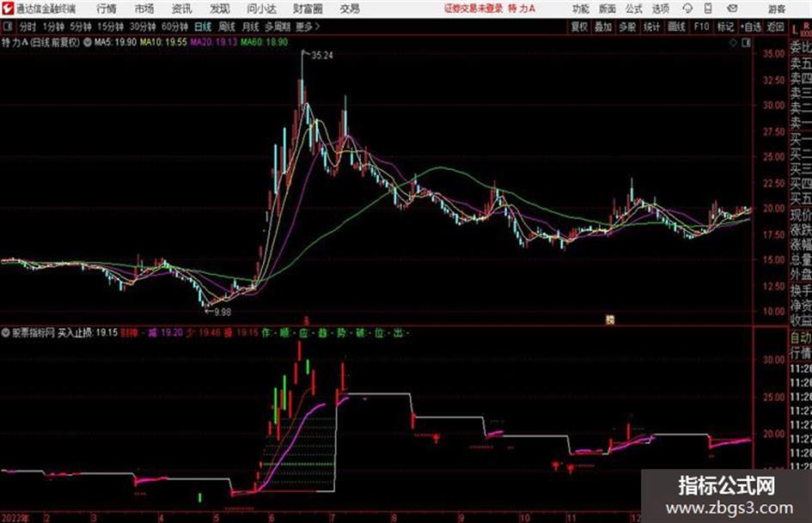812x523 pixels.
Task: Open the mail envelope icon
Action: (x=731, y=9)
